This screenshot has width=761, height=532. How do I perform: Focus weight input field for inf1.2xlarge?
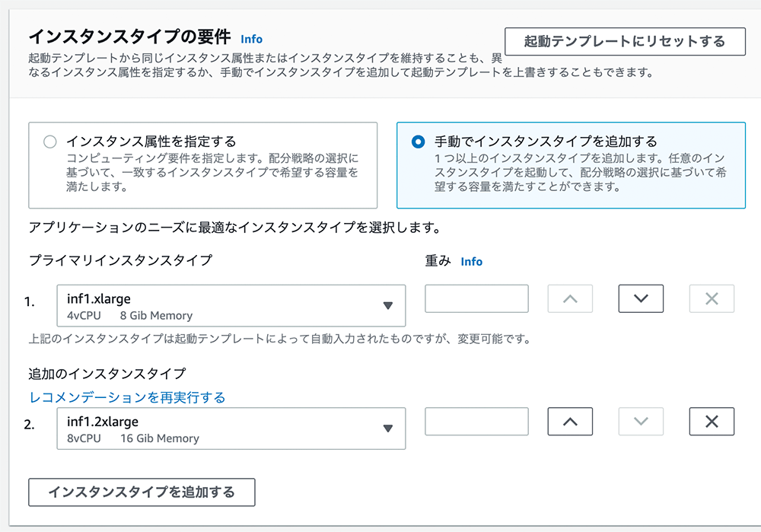tap(476, 422)
